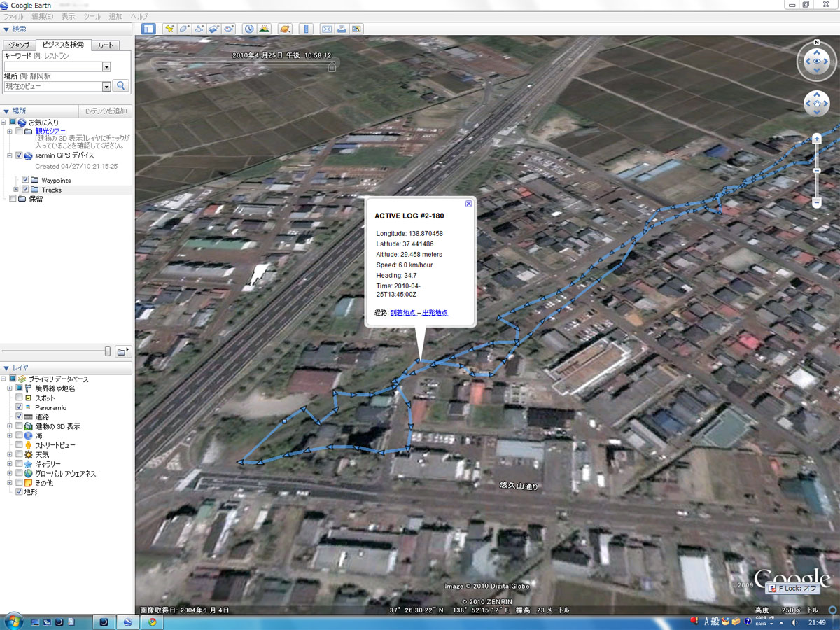The width and height of the screenshot is (840, 630).
Task: Click the vertical zoom slider track
Action: click(816, 170)
